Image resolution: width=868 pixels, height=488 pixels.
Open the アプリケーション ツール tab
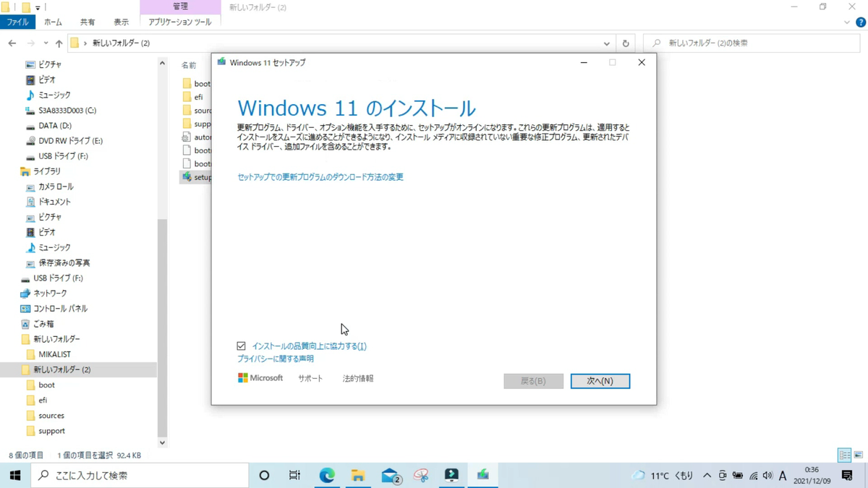tap(180, 22)
